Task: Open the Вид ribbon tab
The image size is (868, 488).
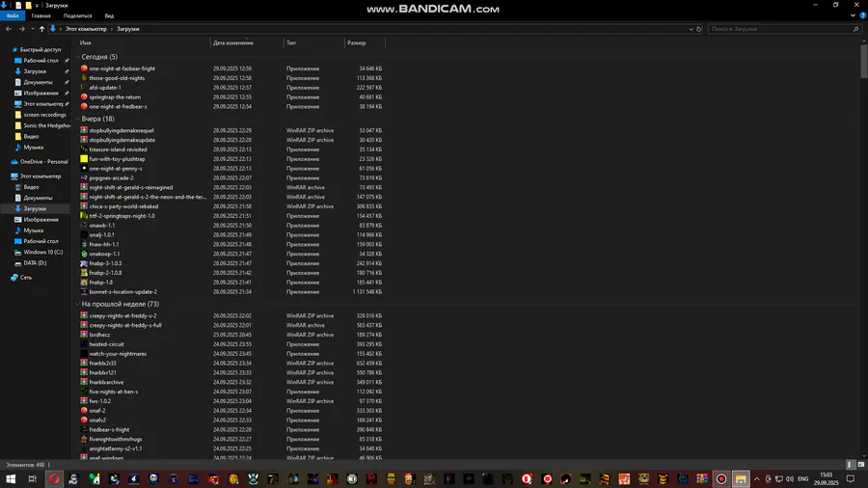Action: coord(109,16)
